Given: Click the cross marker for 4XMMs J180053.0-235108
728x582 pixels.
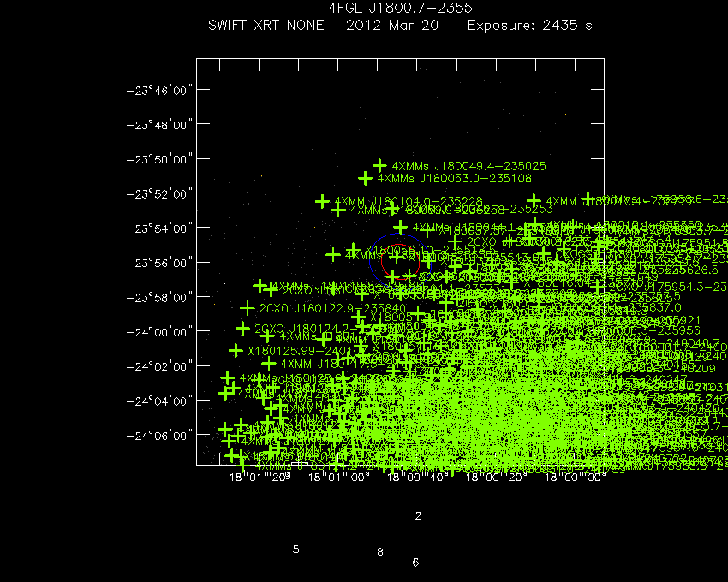Looking at the screenshot, I should 365,178.
